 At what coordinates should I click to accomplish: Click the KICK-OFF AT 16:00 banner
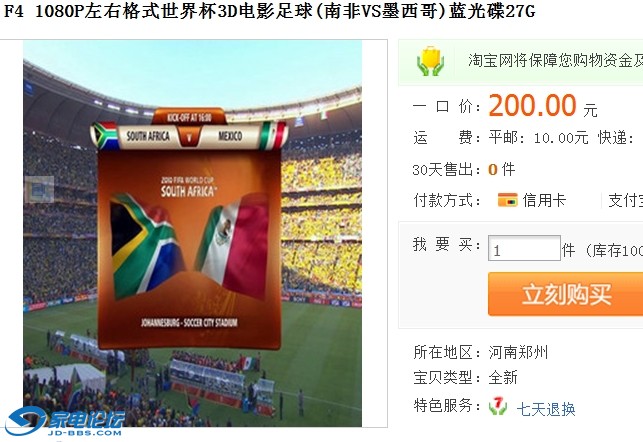click(x=189, y=118)
